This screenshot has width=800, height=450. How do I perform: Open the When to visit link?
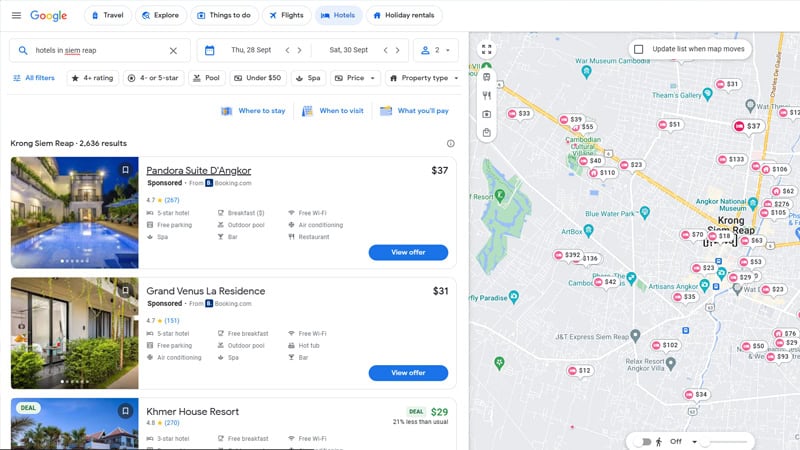[333, 111]
